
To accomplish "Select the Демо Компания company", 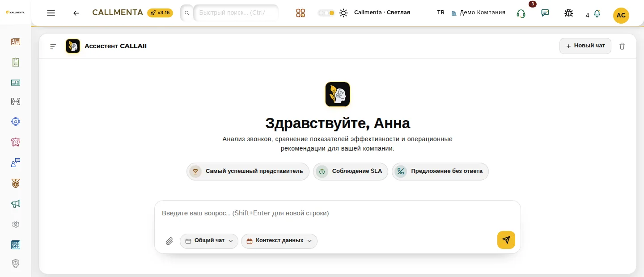I will (479, 13).
